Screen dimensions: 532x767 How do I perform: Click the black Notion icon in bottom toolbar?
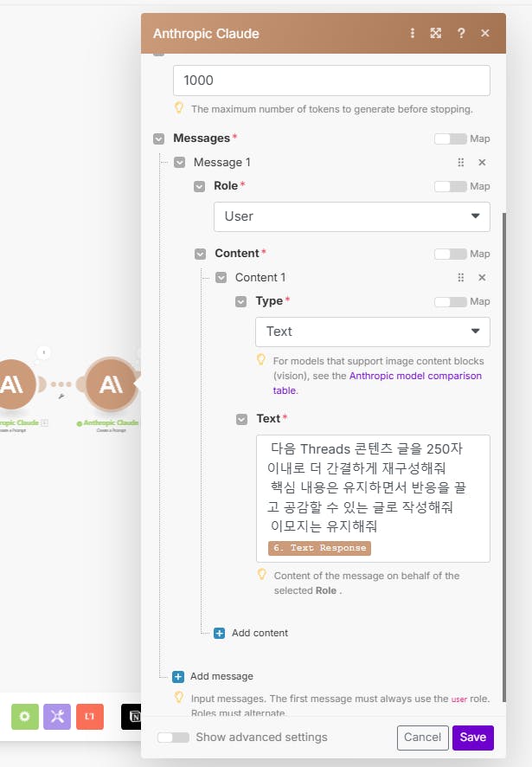pos(132,717)
